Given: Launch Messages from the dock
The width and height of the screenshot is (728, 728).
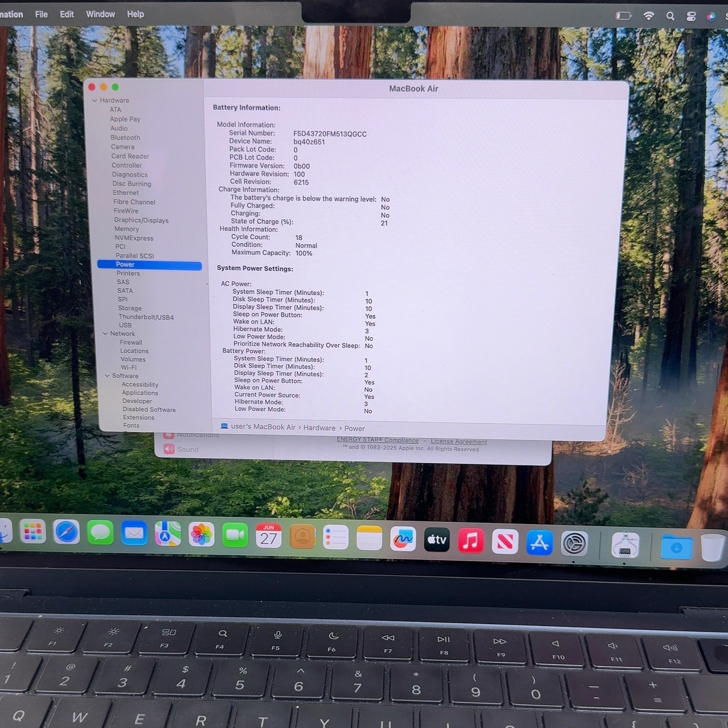Looking at the screenshot, I should tap(100, 533).
